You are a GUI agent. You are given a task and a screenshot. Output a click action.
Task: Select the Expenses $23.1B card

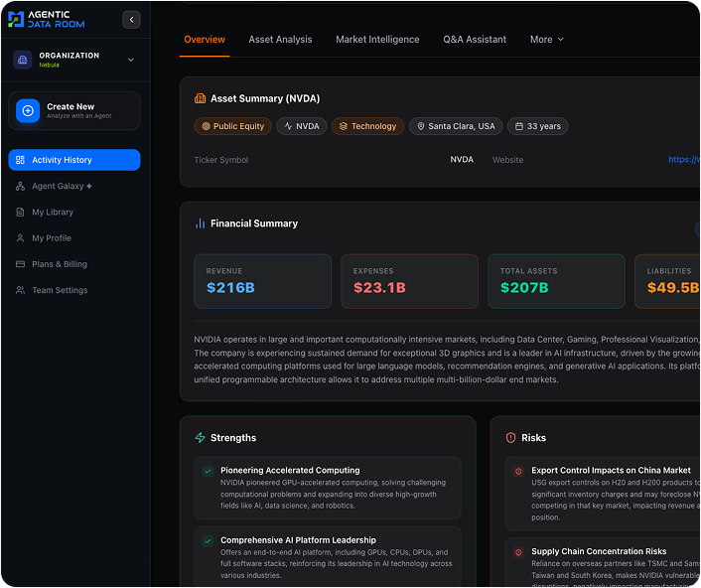click(x=409, y=281)
